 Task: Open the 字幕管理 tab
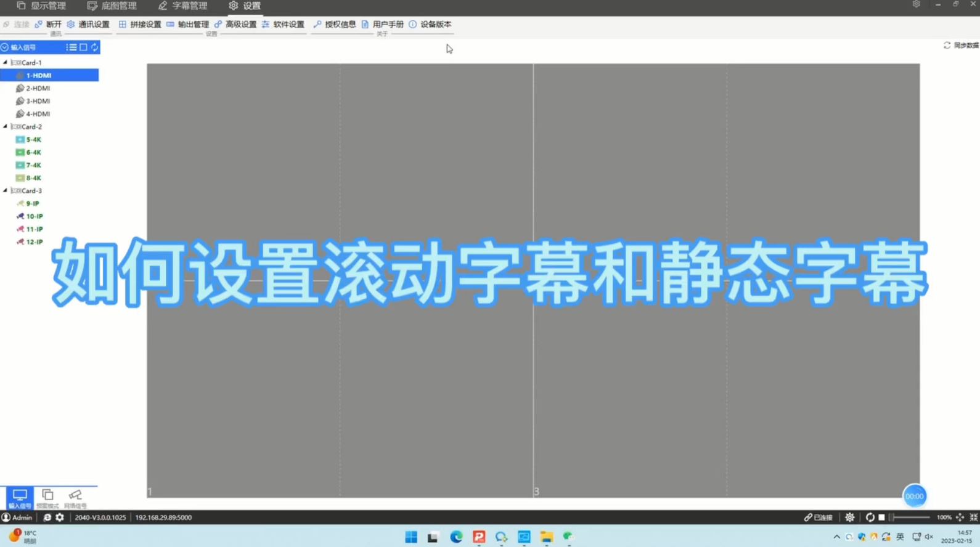coord(182,6)
